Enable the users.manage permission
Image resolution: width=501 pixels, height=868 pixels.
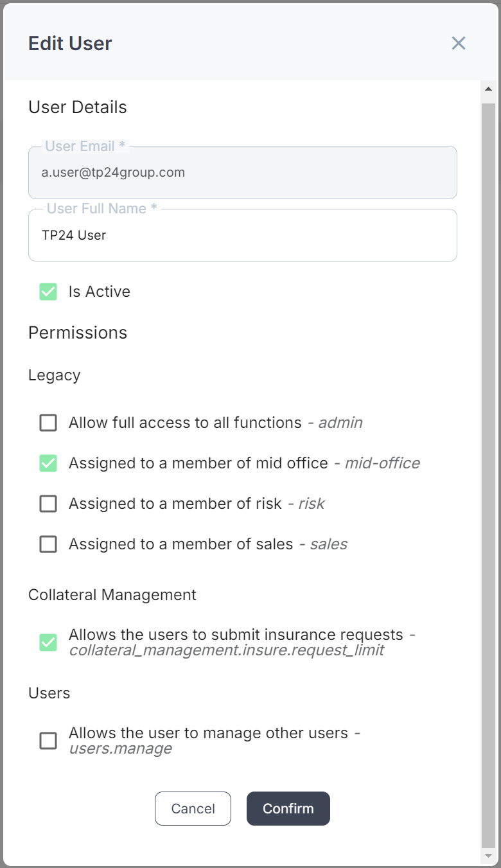48,740
